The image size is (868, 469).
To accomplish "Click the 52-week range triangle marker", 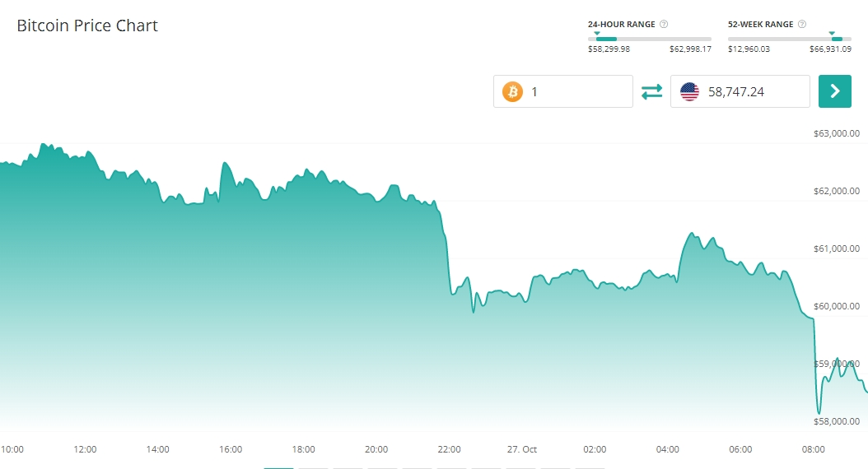I will 832,33.
